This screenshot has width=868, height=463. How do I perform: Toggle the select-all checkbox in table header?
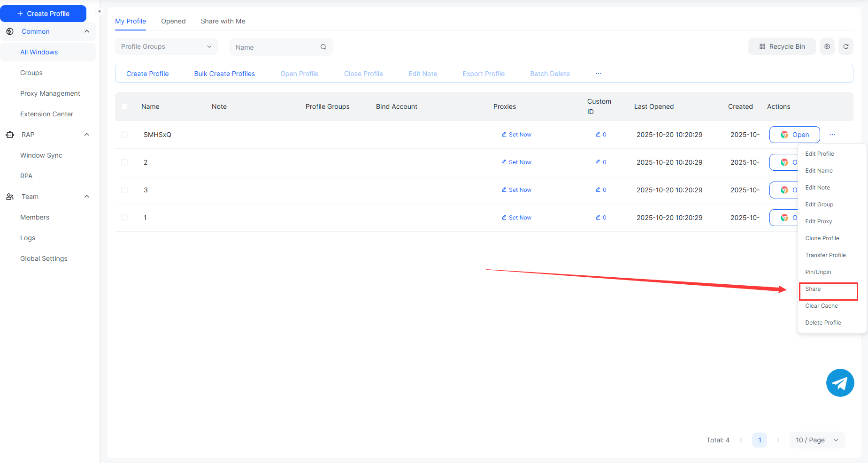[x=124, y=106]
